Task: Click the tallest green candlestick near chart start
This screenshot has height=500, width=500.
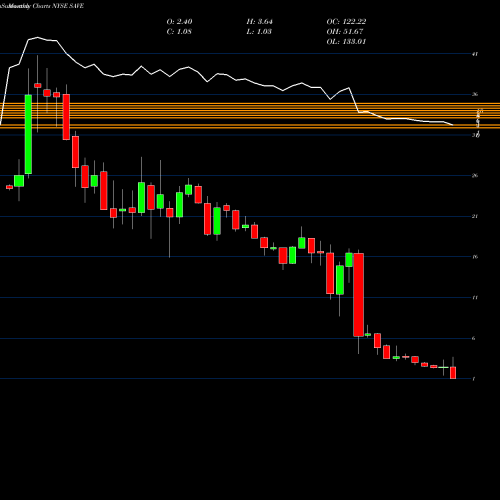Action: 28,134
